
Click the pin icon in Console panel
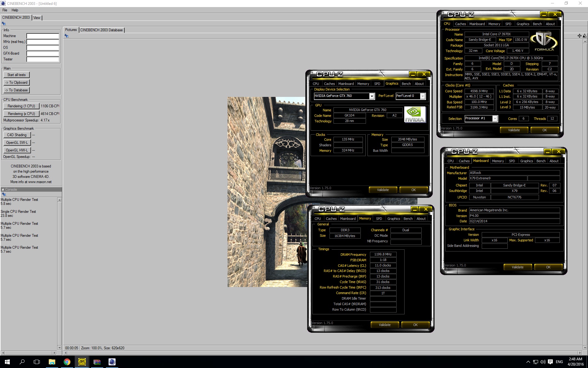[4, 194]
